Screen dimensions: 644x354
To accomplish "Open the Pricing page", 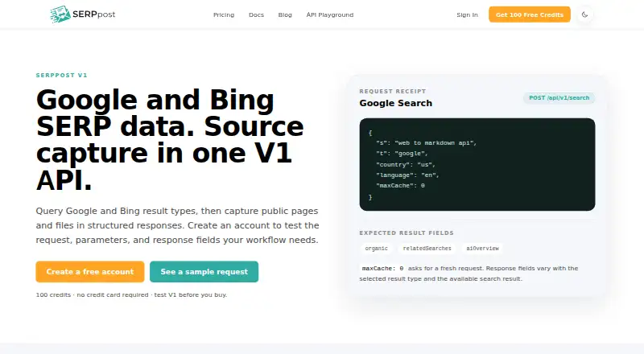I will (224, 14).
